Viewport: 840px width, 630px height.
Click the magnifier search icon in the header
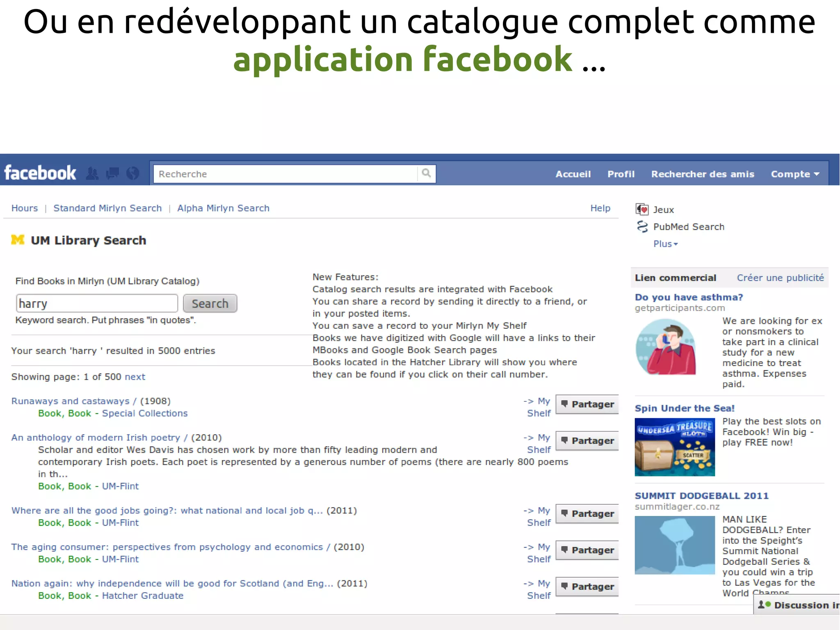coord(427,173)
